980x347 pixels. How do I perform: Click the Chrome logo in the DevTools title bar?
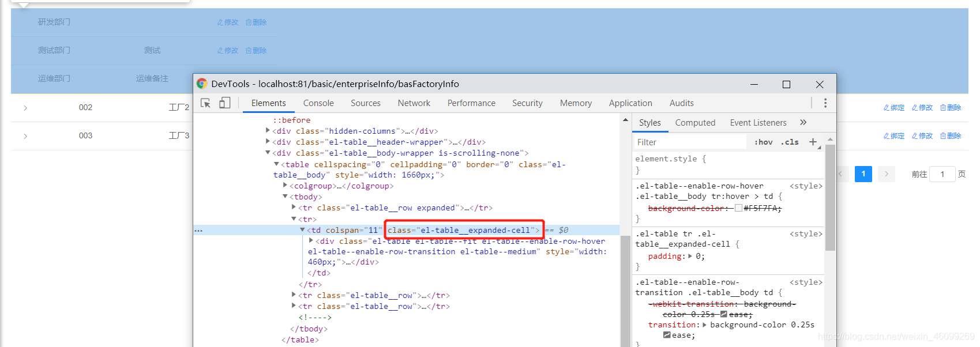202,84
